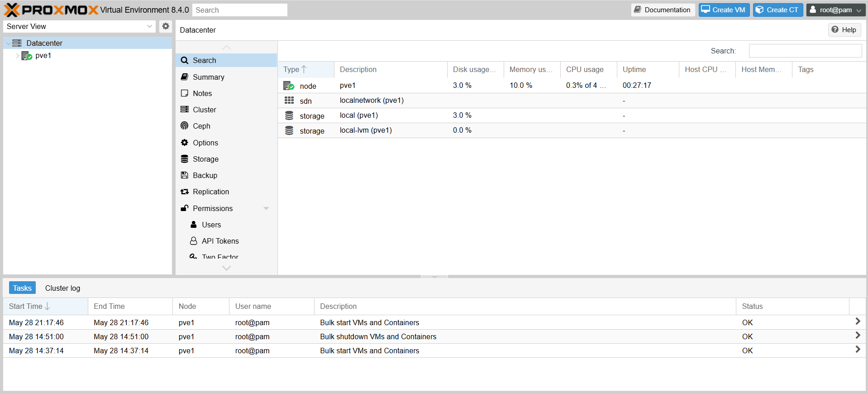Image resolution: width=868 pixels, height=394 pixels.
Task: Sort by the Type column header
Action: 306,69
